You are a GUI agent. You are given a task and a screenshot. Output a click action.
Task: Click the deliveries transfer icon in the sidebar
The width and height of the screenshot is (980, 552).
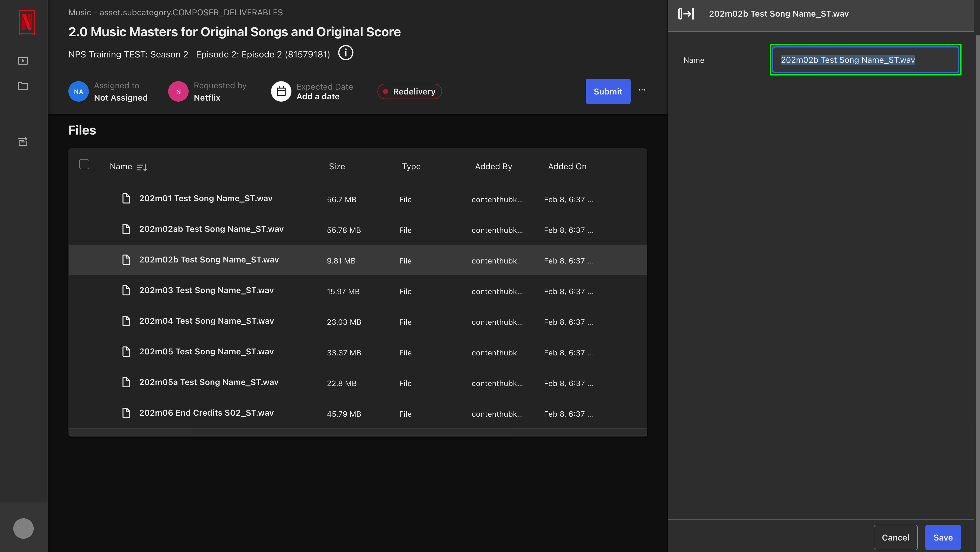tap(23, 142)
